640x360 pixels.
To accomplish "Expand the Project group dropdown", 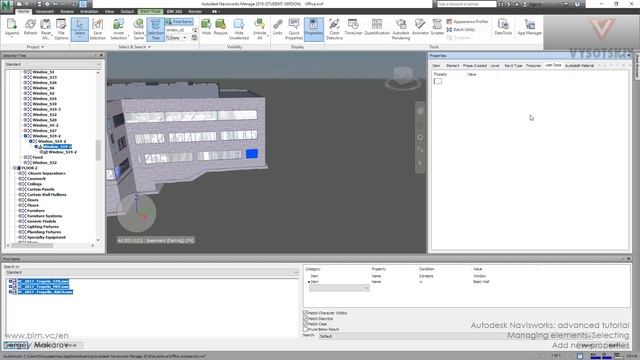I will 36,47.
